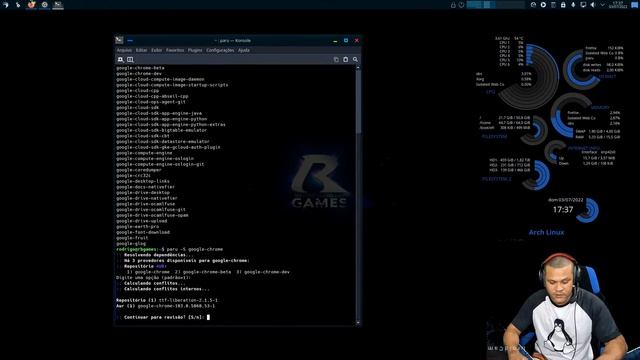
Task: Click 'google-desktop-links' in terminal output
Action: coord(143,181)
